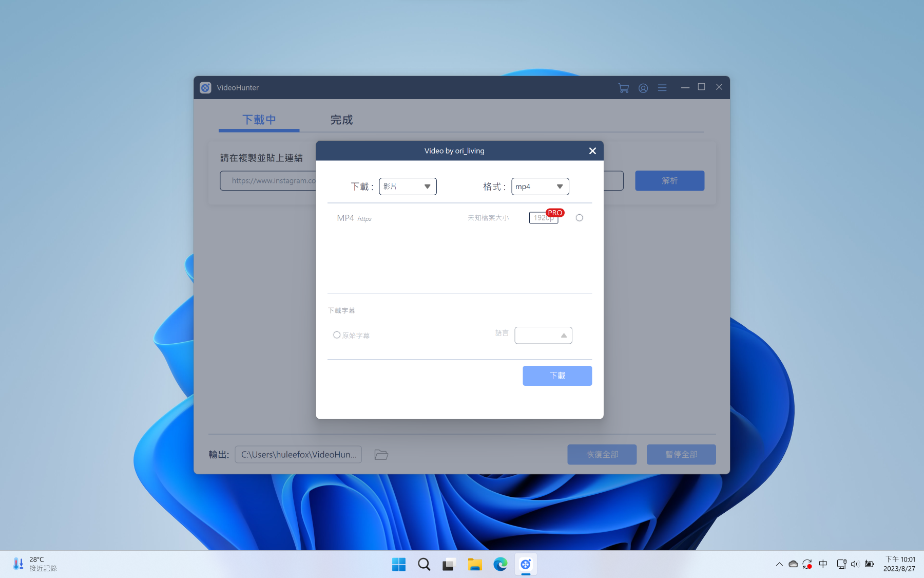The width and height of the screenshot is (924, 578).
Task: Open the output folder icon
Action: 381,455
